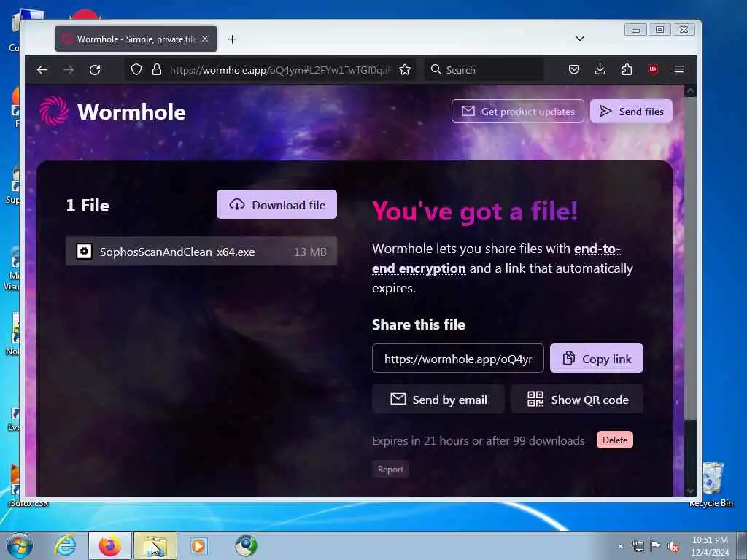Click Get product updates button

(518, 111)
